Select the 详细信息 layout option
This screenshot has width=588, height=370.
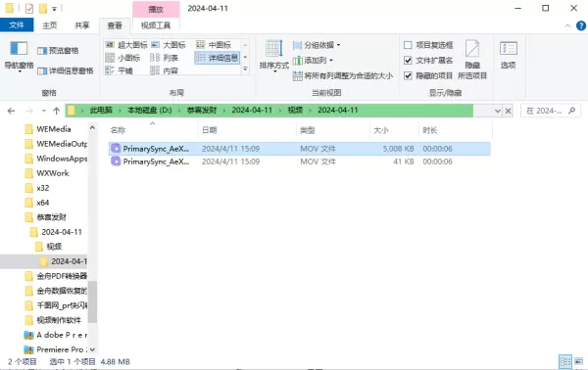(x=217, y=58)
